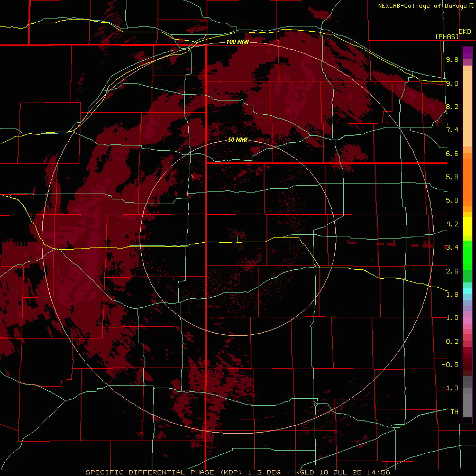
Task: Click the -1.3 scale value
Action: tap(450, 388)
